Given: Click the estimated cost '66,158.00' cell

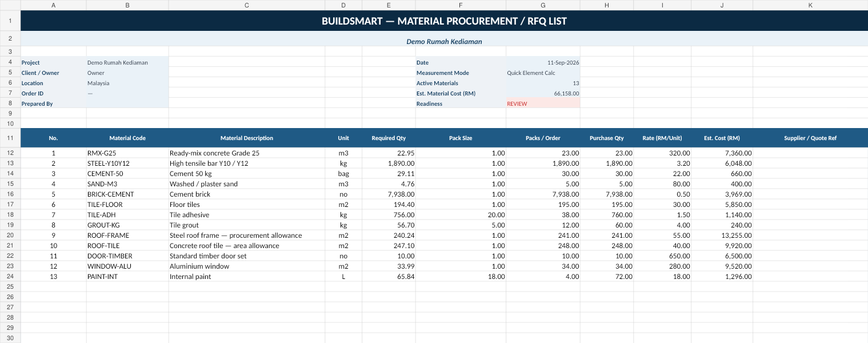Looking at the screenshot, I should 543,93.
